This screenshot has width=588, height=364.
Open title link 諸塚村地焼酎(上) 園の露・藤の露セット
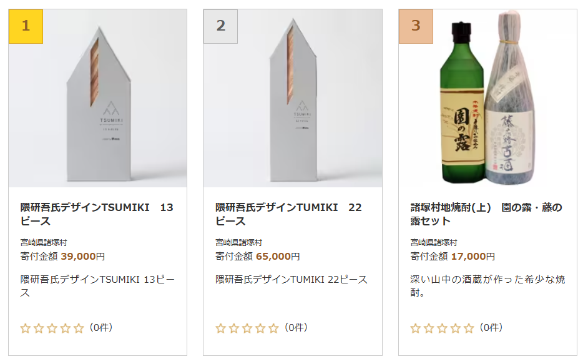coord(486,214)
